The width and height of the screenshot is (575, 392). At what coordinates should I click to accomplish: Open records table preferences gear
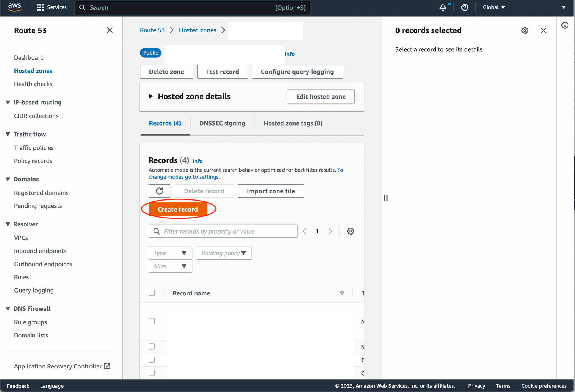350,231
